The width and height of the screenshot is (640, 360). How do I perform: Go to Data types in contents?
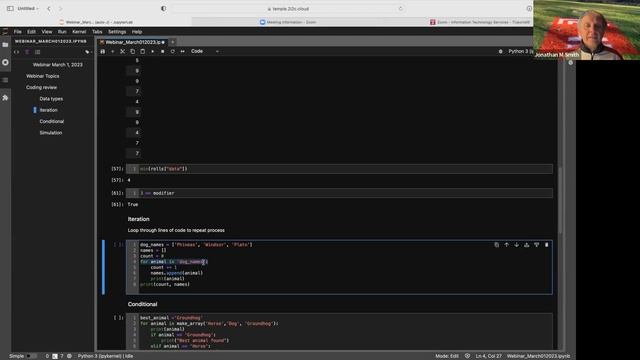pyautogui.click(x=51, y=99)
